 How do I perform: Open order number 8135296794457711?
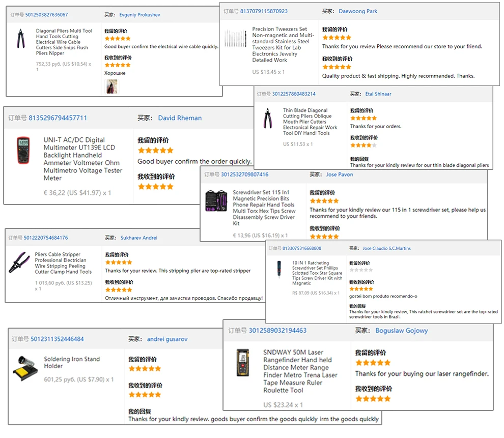(58, 118)
